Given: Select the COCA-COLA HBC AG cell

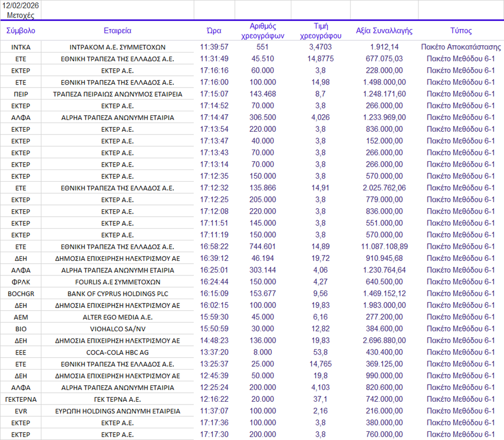Looking at the screenshot, I should click(x=117, y=352).
